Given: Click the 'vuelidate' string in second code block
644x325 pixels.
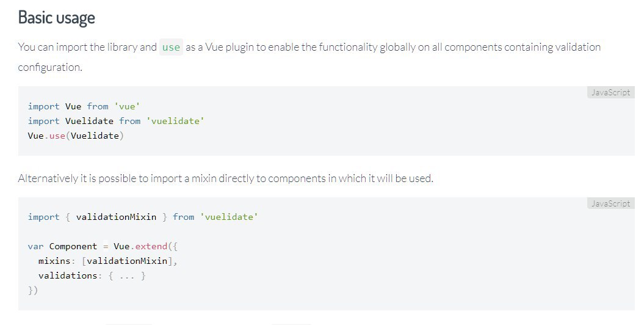Looking at the screenshot, I should 229,217.
